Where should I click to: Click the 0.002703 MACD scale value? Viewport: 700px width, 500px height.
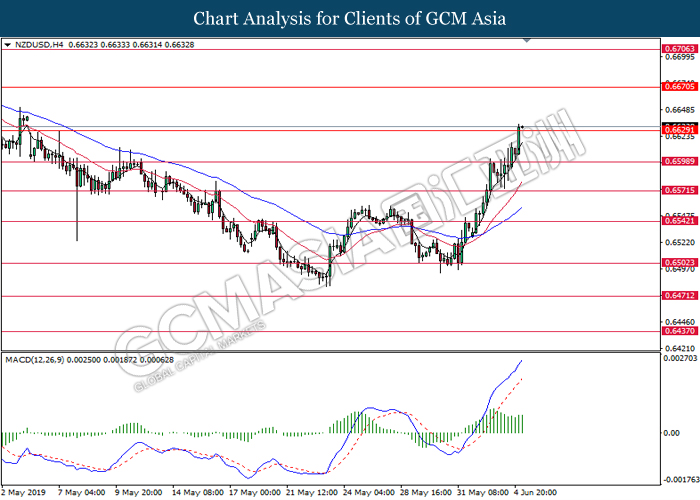click(679, 358)
